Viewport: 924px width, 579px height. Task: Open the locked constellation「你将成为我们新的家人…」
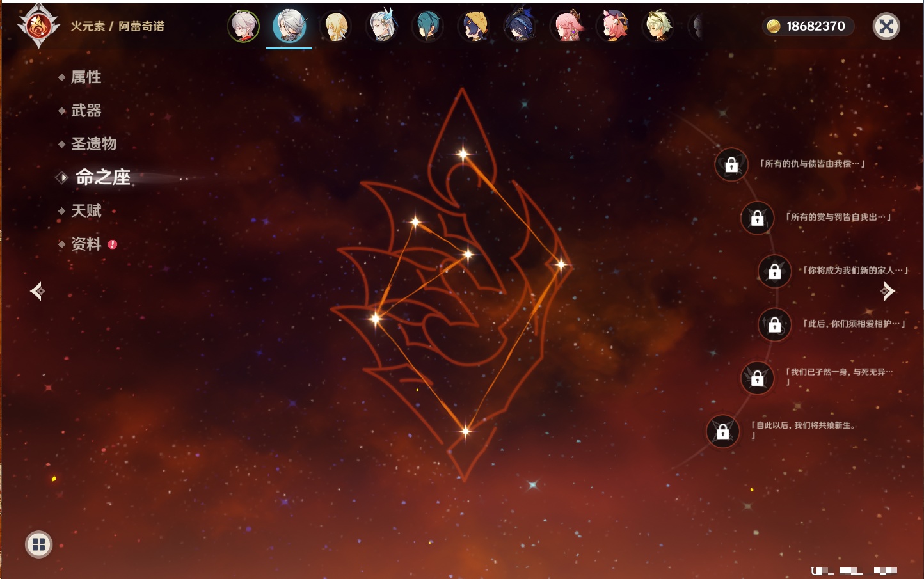pos(774,271)
